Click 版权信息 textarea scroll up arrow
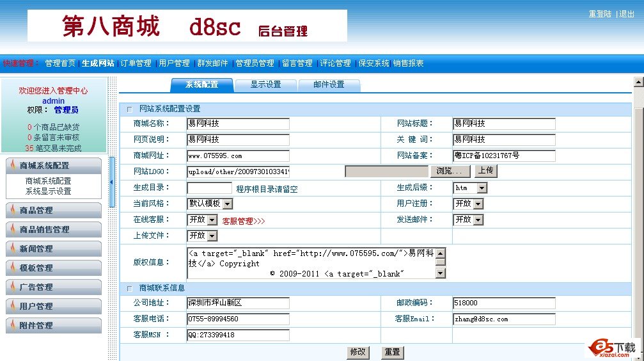644x361 pixels. point(441,253)
